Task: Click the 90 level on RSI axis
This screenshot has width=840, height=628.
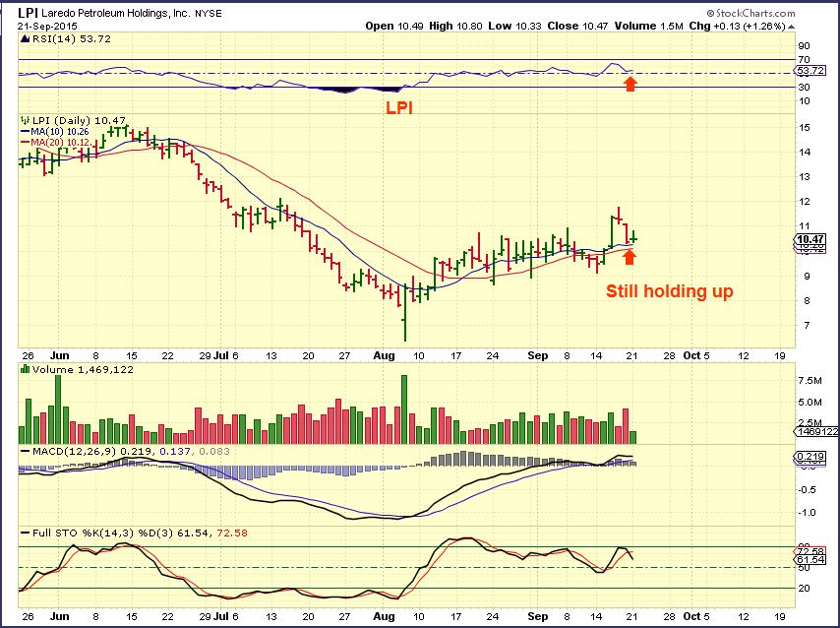Action: [x=804, y=46]
